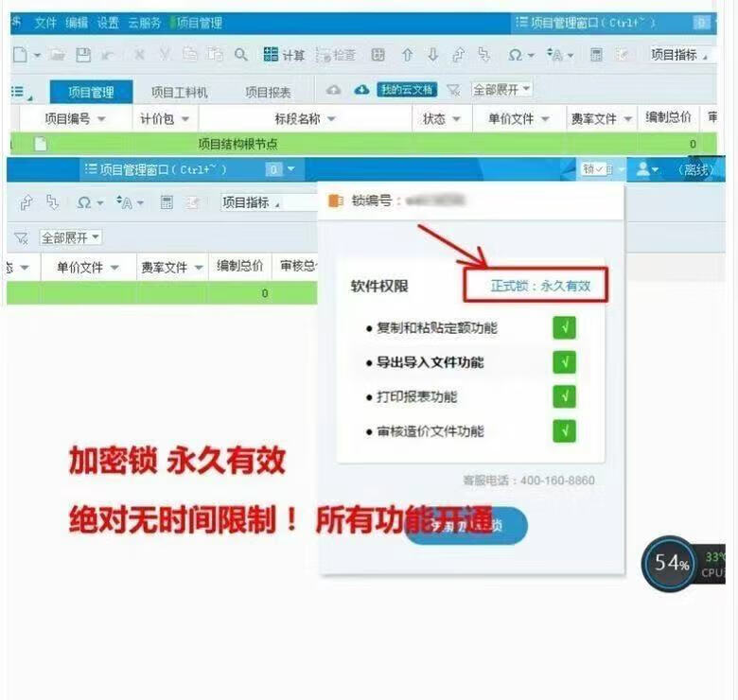Click the calculator icon in lower window toolbar
738x700 pixels.
coord(167,202)
